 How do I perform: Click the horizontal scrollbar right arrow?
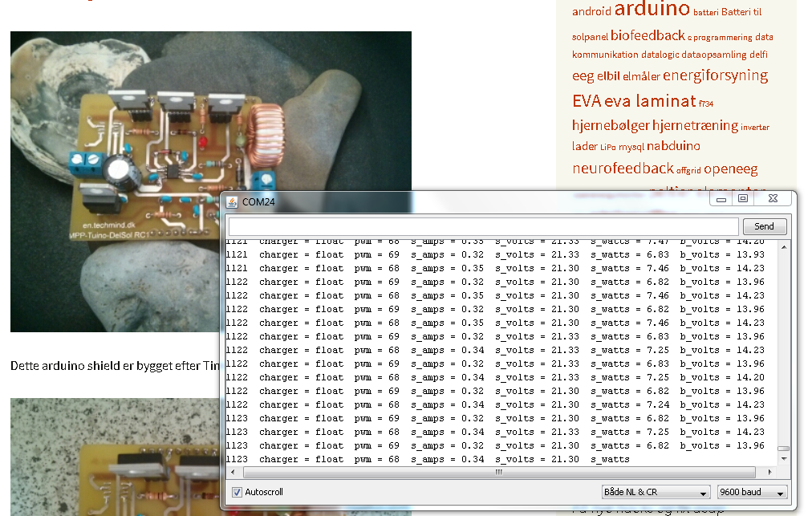point(769,472)
